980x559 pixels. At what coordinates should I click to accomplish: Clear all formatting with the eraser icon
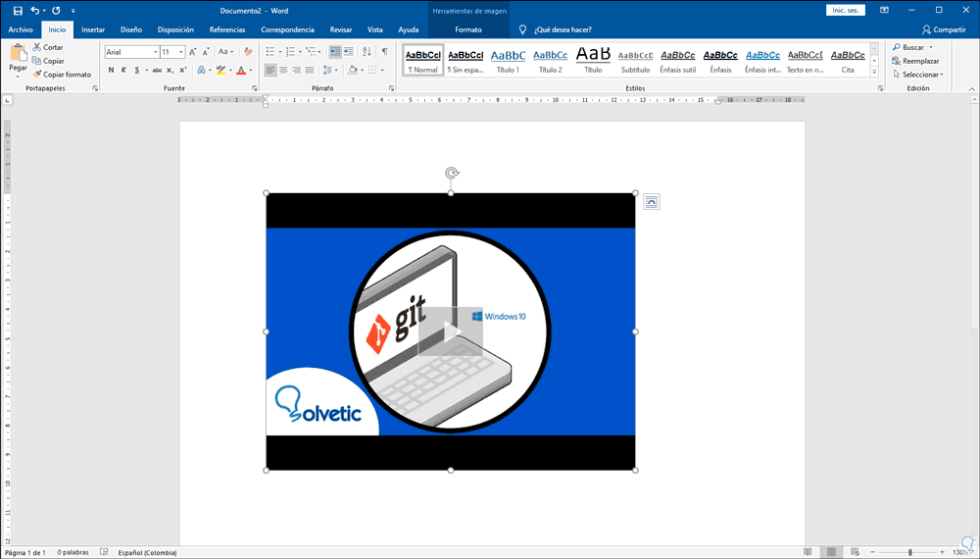[x=248, y=52]
